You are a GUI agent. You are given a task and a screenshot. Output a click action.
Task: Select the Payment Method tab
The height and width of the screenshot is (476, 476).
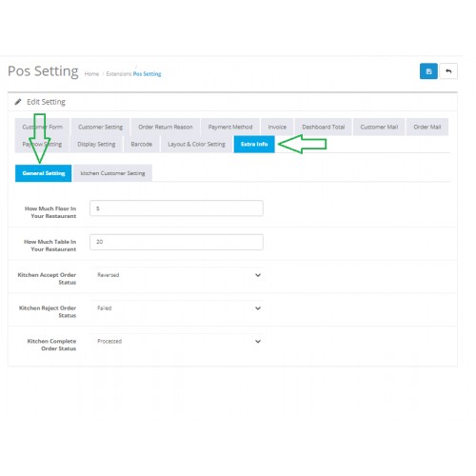pos(230,127)
